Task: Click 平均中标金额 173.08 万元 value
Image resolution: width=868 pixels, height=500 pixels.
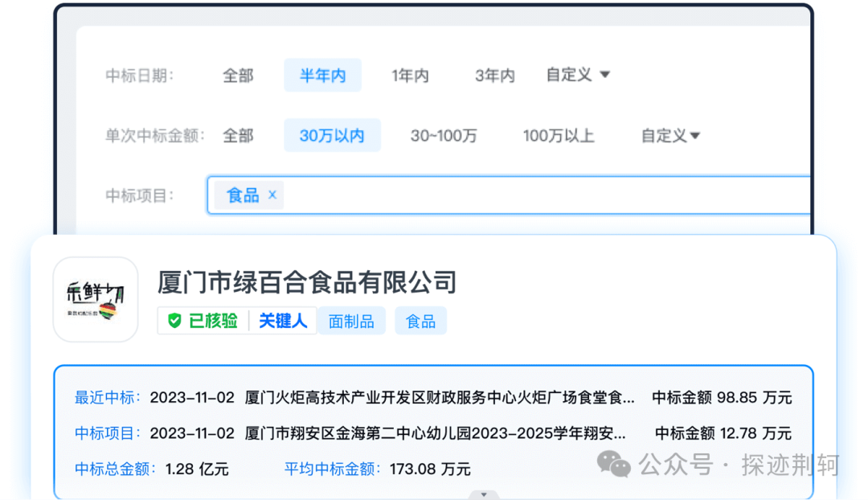Action: click(x=430, y=469)
